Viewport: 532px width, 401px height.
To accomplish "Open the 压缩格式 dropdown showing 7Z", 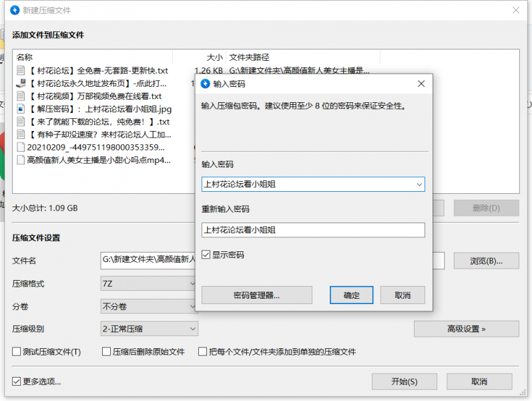I will pyautogui.click(x=192, y=283).
